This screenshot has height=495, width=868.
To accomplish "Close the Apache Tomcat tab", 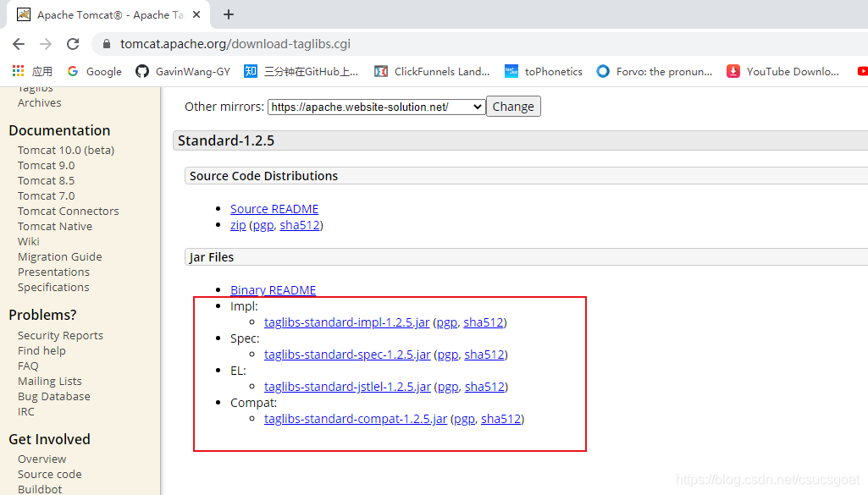I will point(196,15).
